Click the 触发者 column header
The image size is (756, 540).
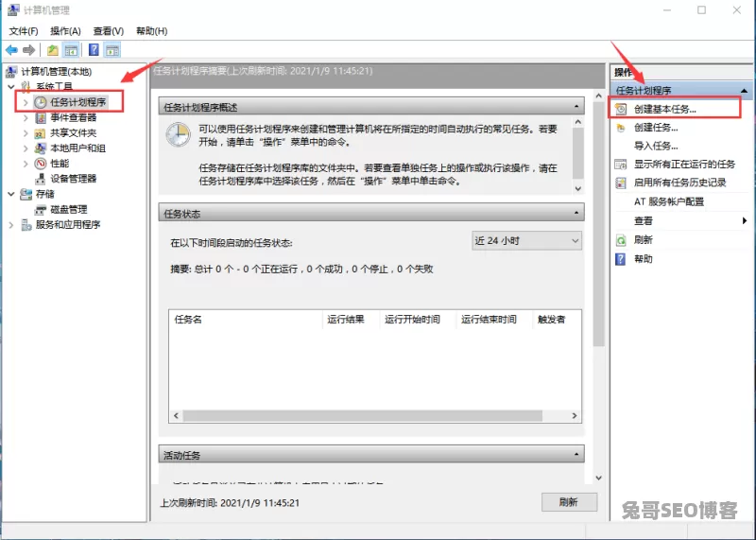pyautogui.click(x=558, y=320)
